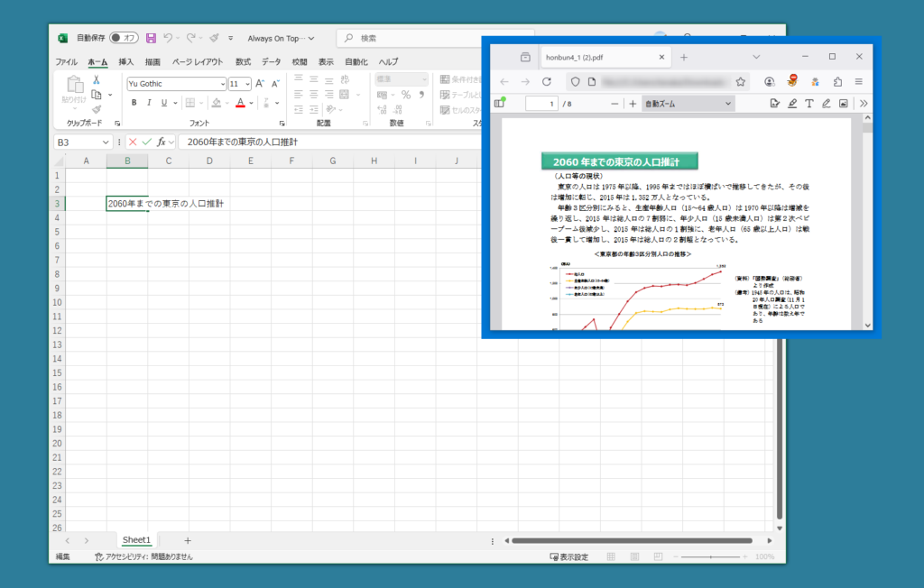Apply comma style number format
The height and width of the screenshot is (588, 924).
pos(421,95)
